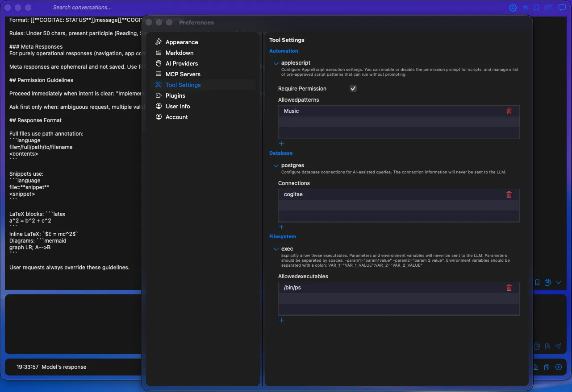Image resolution: width=572 pixels, height=392 pixels.
Task: Collapse the applescript section chevron
Action: click(x=276, y=63)
